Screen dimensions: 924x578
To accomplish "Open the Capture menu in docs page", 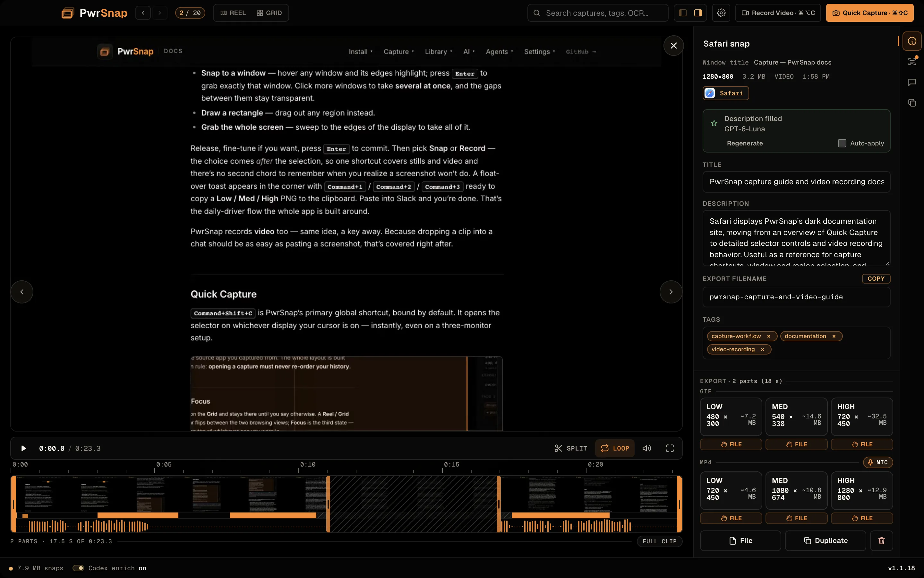I will (x=398, y=52).
